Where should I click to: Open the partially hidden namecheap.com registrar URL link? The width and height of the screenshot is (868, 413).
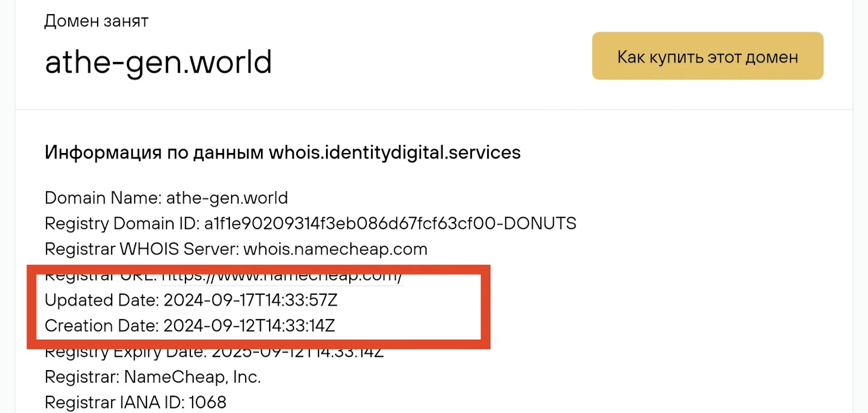282,277
